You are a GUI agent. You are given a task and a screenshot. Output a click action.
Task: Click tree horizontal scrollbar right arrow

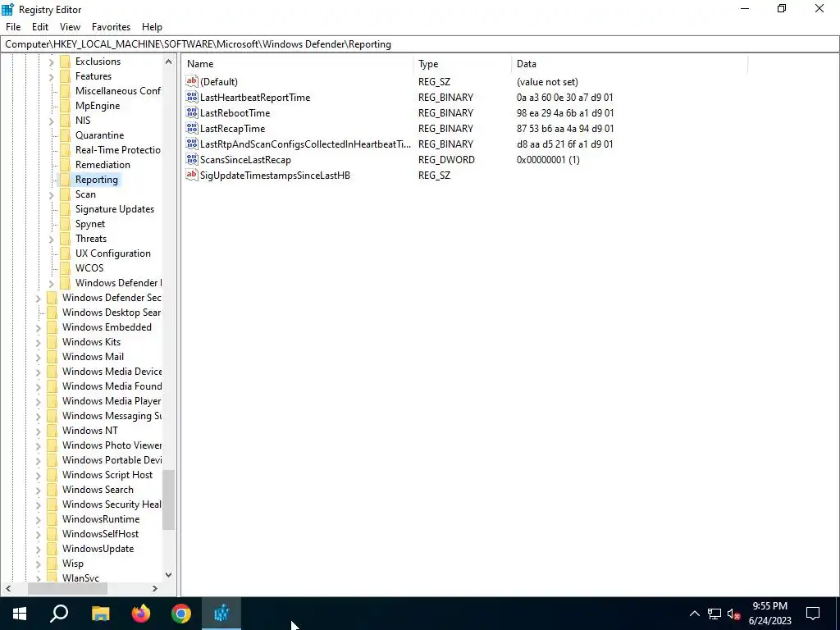coord(155,588)
